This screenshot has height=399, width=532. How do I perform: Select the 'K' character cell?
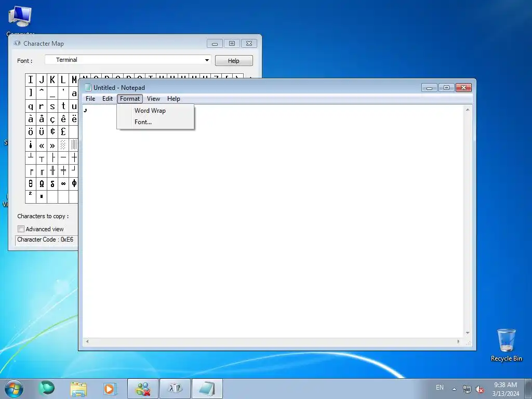tap(52, 79)
